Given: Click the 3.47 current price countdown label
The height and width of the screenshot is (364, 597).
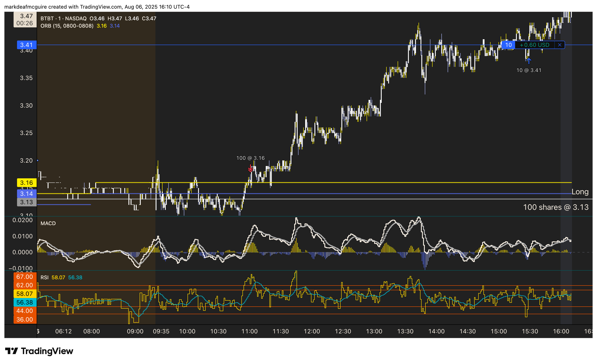Looking at the screenshot, I should [x=25, y=19].
